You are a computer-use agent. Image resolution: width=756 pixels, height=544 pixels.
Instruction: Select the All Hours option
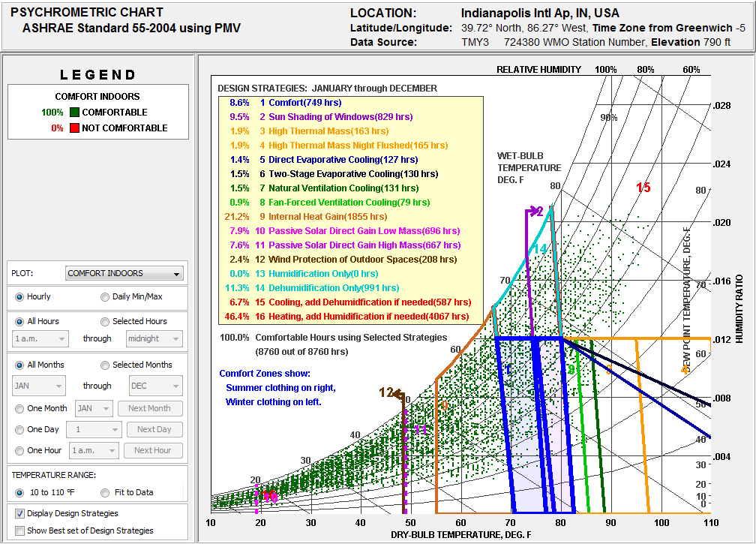[19, 322]
